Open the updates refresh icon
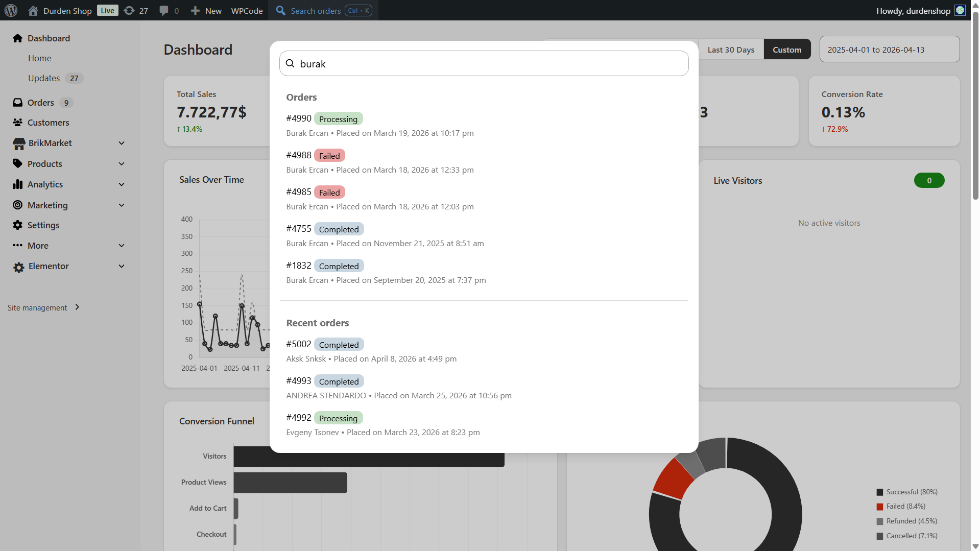This screenshot has width=980, height=551. click(129, 11)
